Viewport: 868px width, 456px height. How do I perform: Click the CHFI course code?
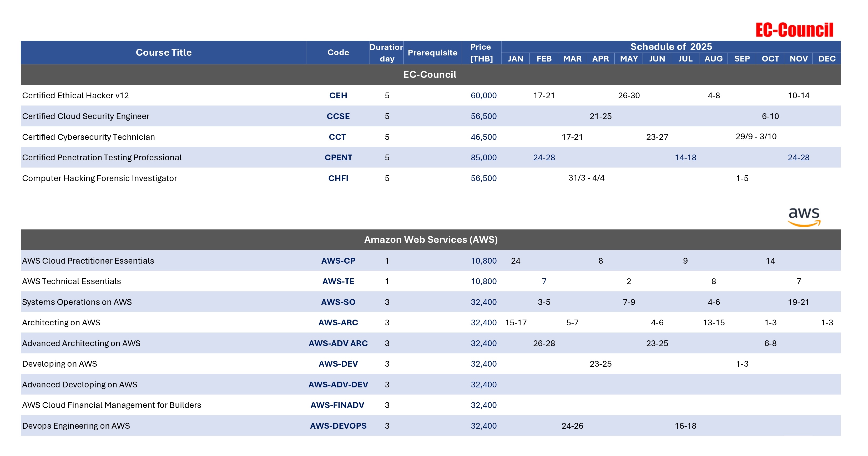(x=338, y=178)
